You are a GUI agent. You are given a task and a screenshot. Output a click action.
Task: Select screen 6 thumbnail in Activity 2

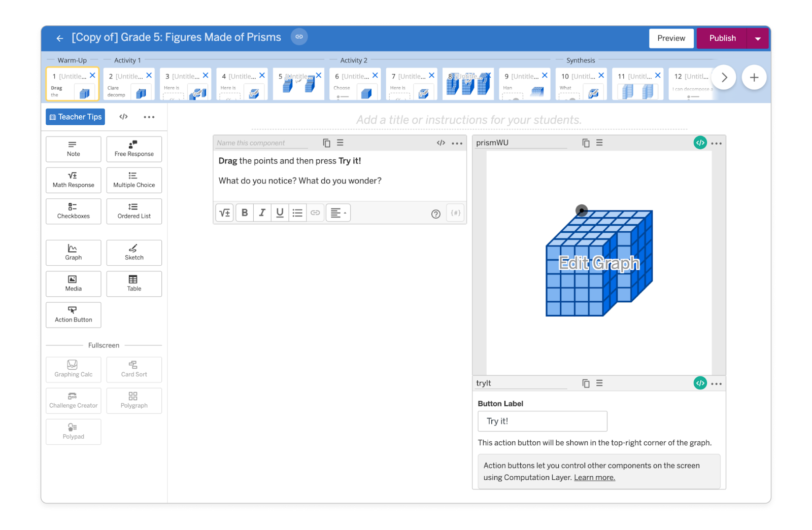tap(355, 84)
